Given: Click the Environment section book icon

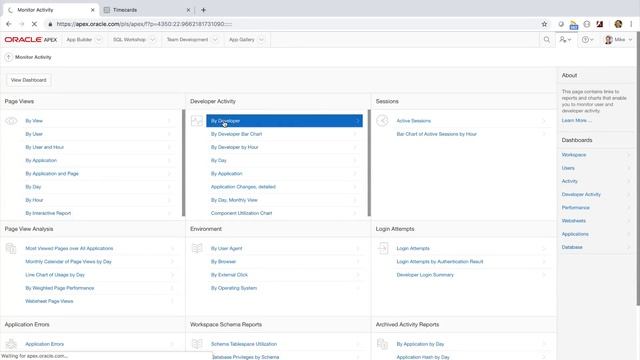Looking at the screenshot, I should point(197,248).
